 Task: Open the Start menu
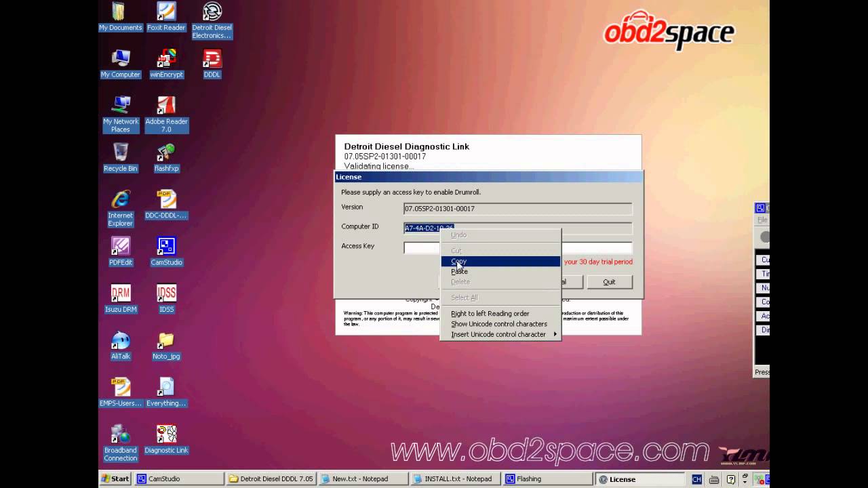coord(115,479)
